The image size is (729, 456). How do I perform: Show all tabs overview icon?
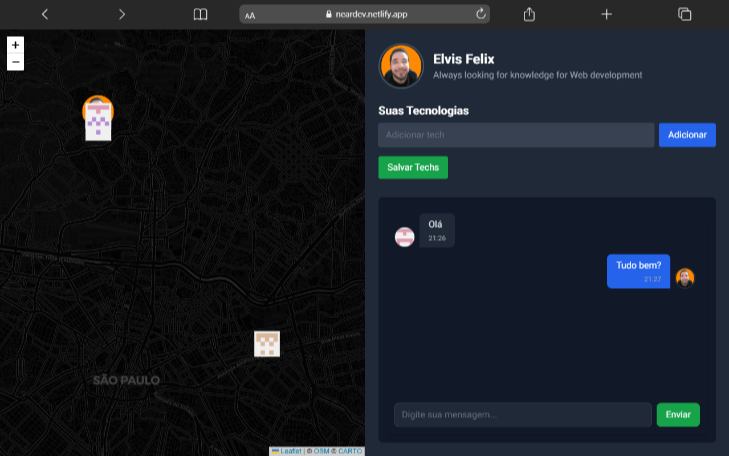click(685, 14)
